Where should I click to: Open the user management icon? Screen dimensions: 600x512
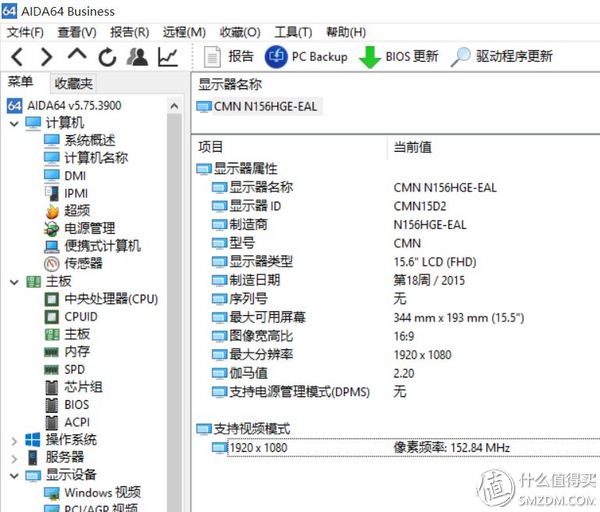[x=137, y=57]
